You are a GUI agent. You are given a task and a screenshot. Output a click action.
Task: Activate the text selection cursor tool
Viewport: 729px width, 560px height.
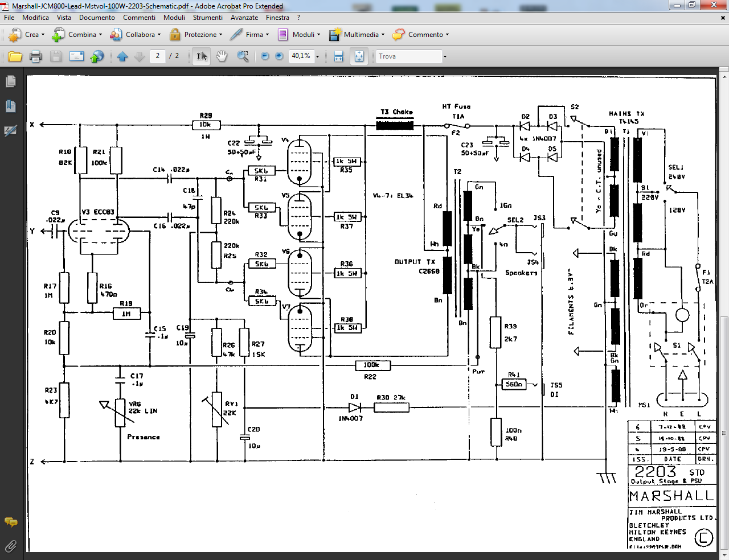pos(202,56)
